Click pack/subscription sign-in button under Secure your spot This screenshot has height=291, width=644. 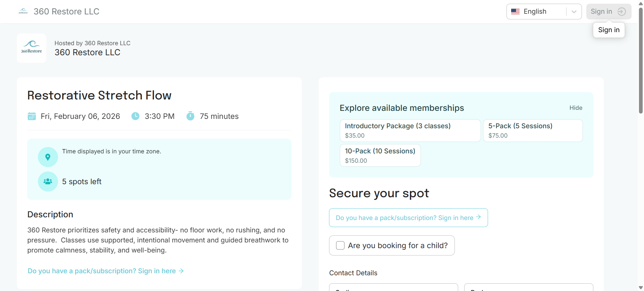coord(408,218)
